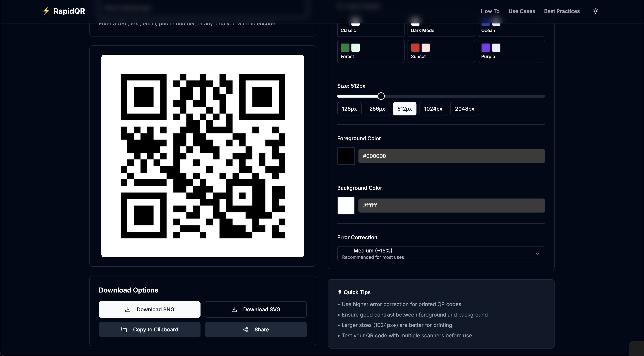This screenshot has height=356, width=644.
Task: Click the background hex field #ffffff
Action: pos(452,205)
